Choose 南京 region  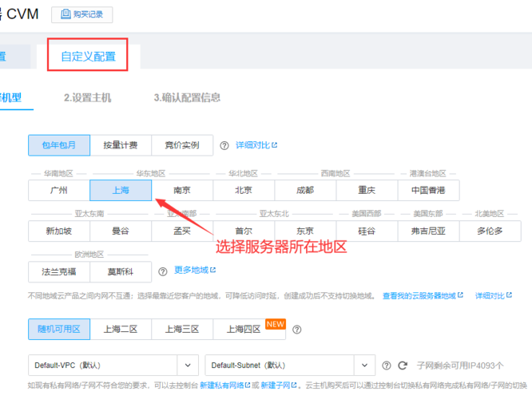click(x=182, y=191)
